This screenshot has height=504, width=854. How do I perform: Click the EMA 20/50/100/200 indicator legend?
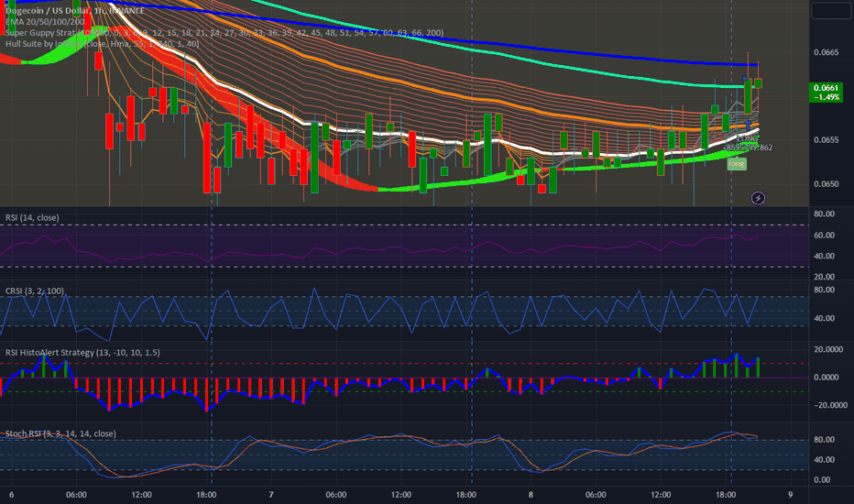45,21
